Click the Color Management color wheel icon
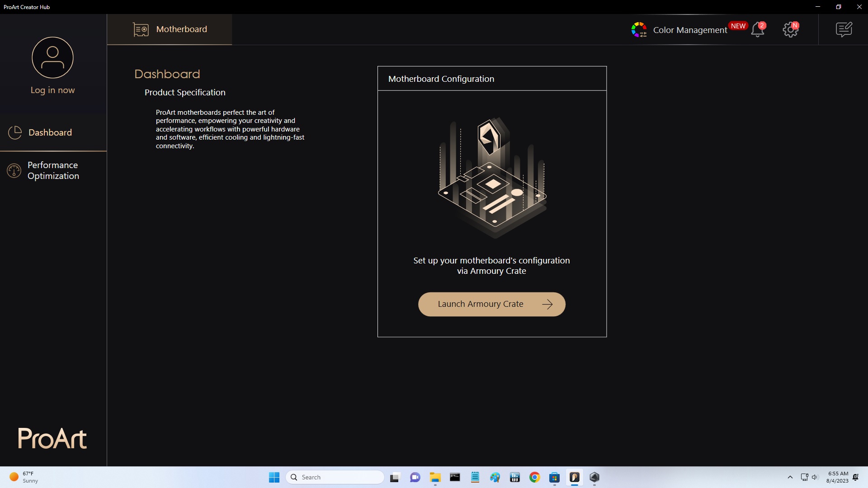The height and width of the screenshot is (488, 868). pos(639,30)
